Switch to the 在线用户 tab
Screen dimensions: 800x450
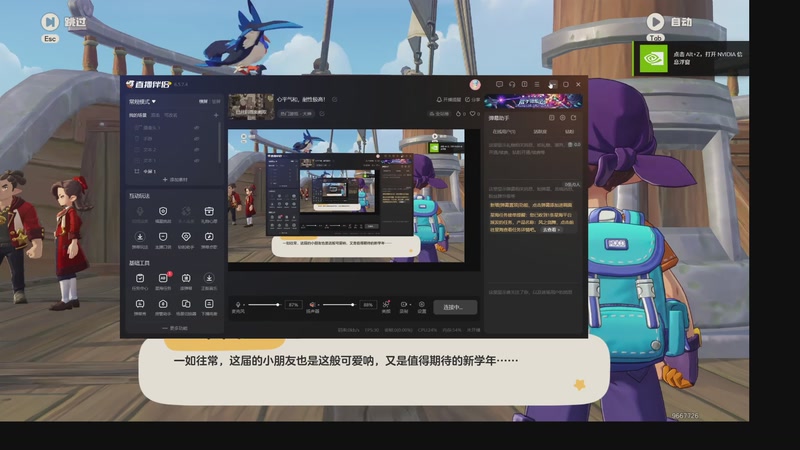click(504, 132)
